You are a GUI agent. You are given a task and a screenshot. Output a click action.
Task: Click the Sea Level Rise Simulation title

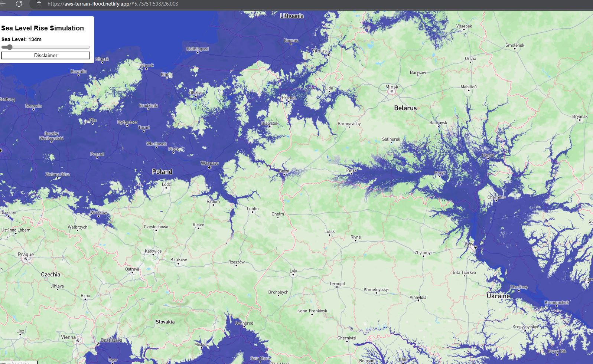coord(43,28)
